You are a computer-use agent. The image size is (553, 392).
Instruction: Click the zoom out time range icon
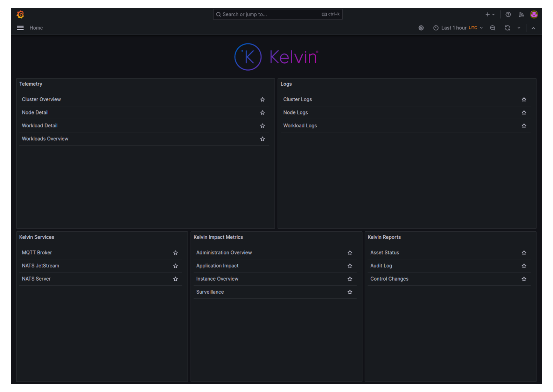click(x=492, y=28)
